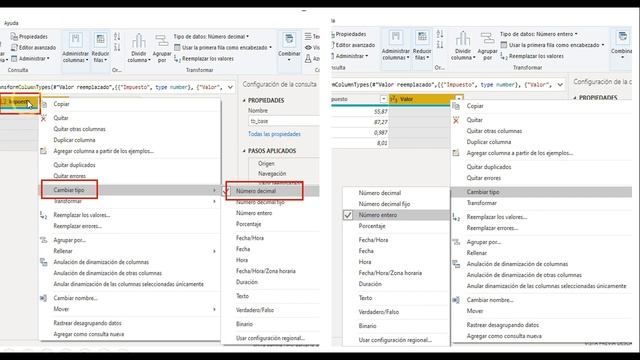Open Administrar columnas in left window
This screenshot has width=640, height=360.
(76, 47)
